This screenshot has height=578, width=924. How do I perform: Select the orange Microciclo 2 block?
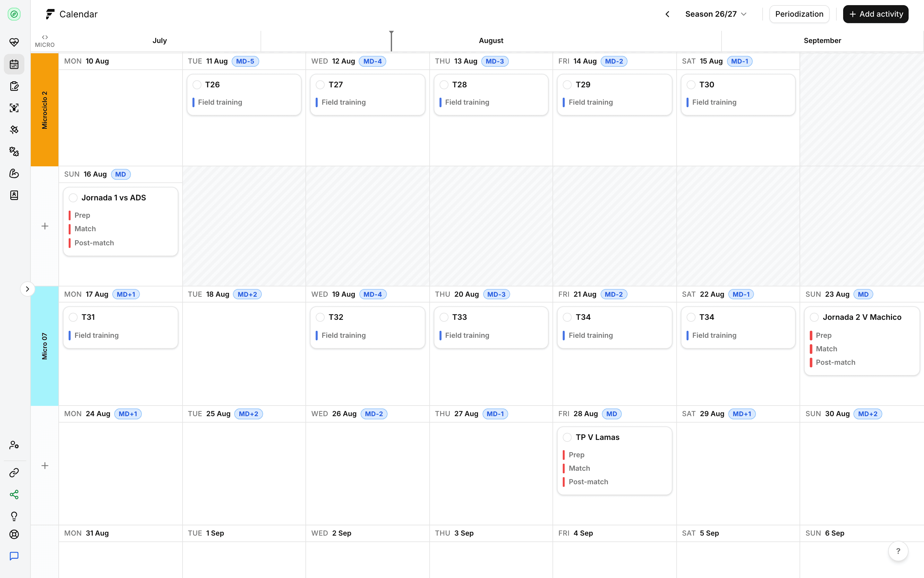[x=45, y=110]
